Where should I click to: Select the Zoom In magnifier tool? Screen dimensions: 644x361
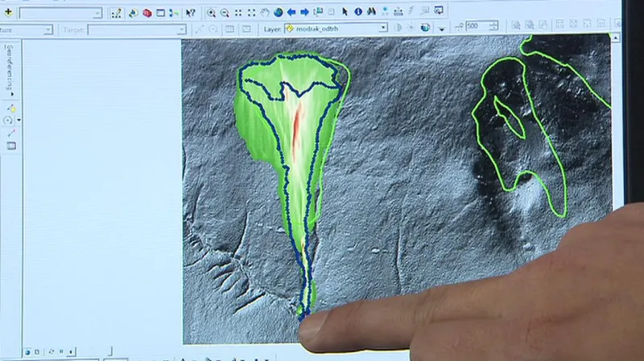[211, 13]
